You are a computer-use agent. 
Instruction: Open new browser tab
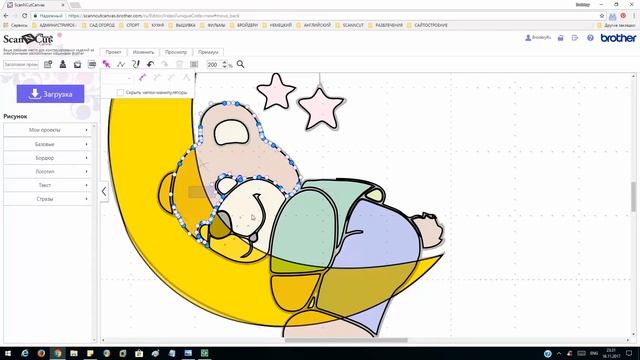(75, 5)
